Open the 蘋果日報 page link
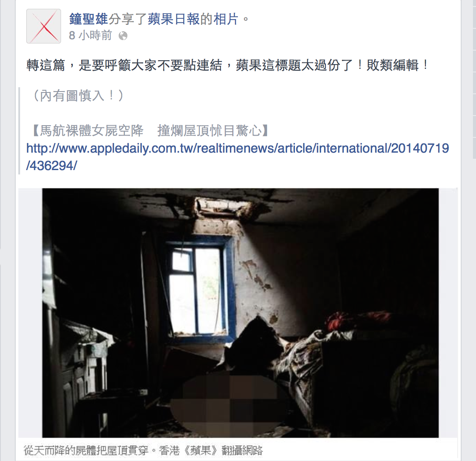Viewport: 476px width, 461px height. click(x=174, y=19)
